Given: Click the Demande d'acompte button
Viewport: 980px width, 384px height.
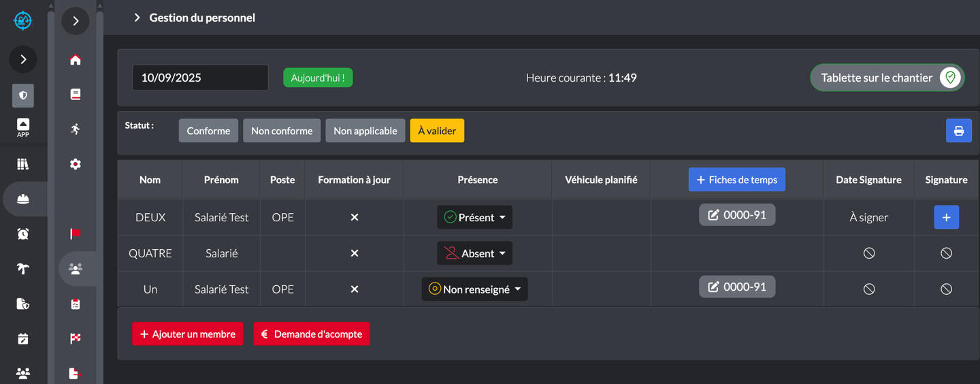Looking at the screenshot, I should click(x=312, y=334).
